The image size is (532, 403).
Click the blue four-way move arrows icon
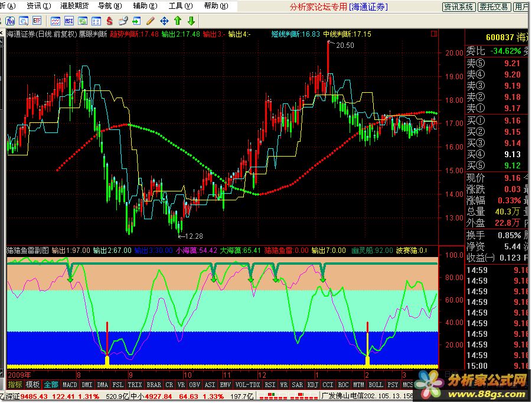pyautogui.click(x=164, y=21)
